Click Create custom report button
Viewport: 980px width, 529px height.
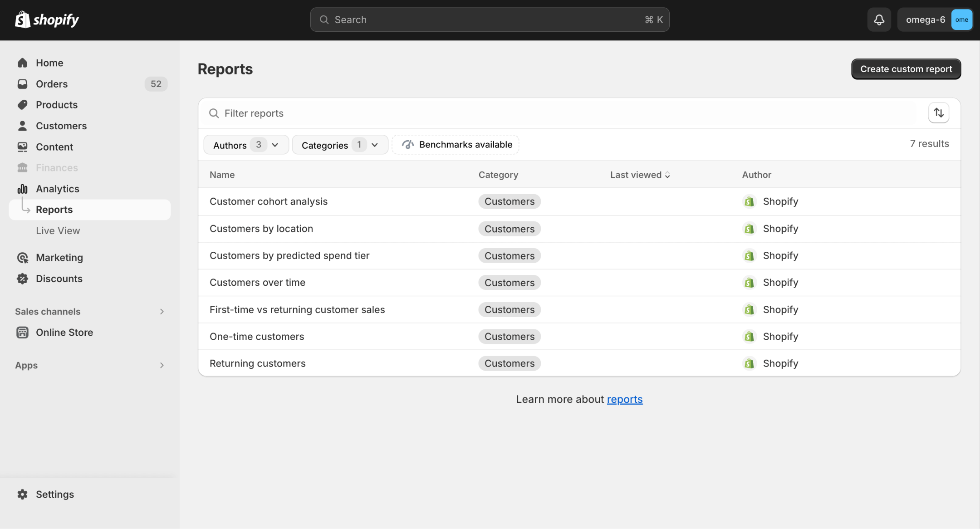(906, 69)
